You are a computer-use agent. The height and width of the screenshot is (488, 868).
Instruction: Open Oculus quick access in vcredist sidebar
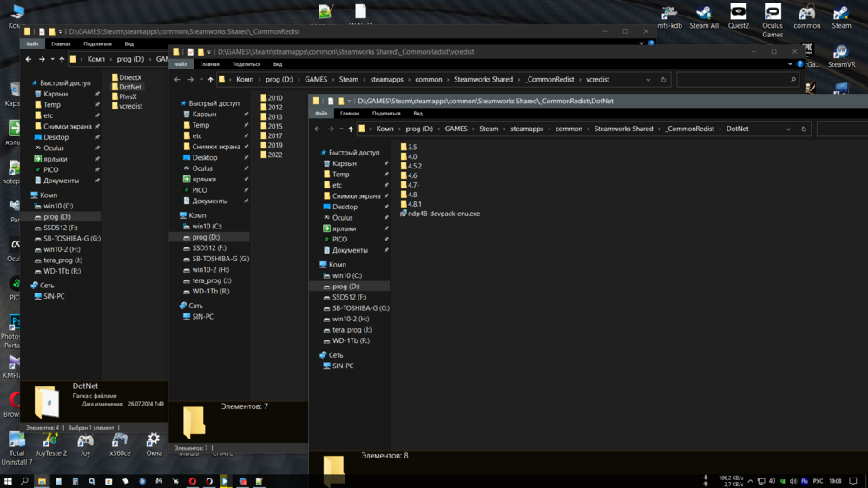click(x=202, y=168)
